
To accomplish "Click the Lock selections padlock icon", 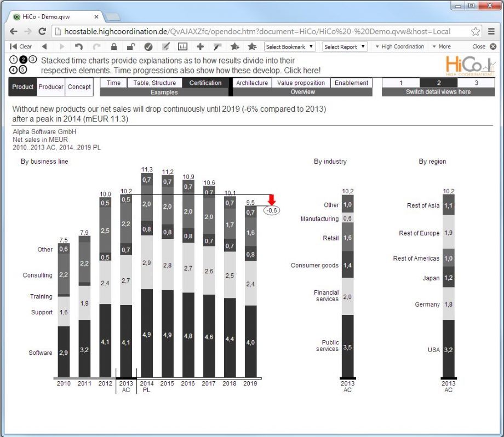I will click(x=114, y=47).
